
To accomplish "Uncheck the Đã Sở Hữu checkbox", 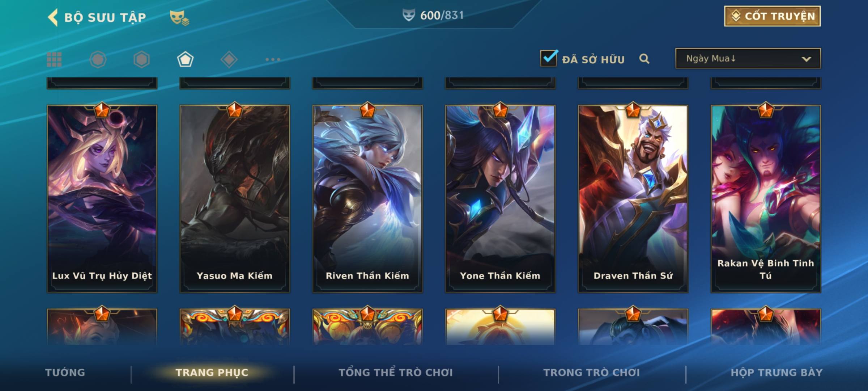I will [x=549, y=58].
